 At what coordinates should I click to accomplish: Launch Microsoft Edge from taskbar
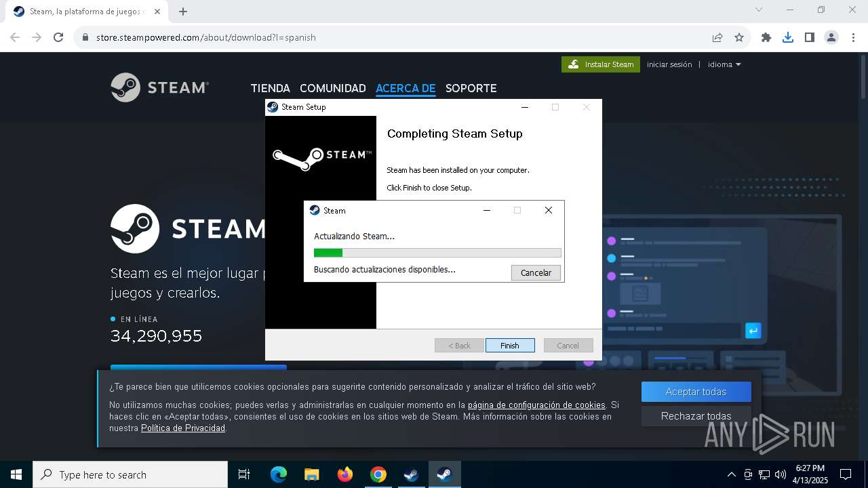click(279, 474)
